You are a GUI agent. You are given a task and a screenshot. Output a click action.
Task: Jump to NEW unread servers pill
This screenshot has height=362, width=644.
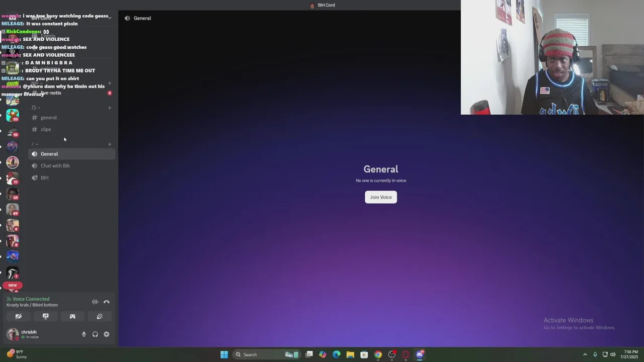13,285
